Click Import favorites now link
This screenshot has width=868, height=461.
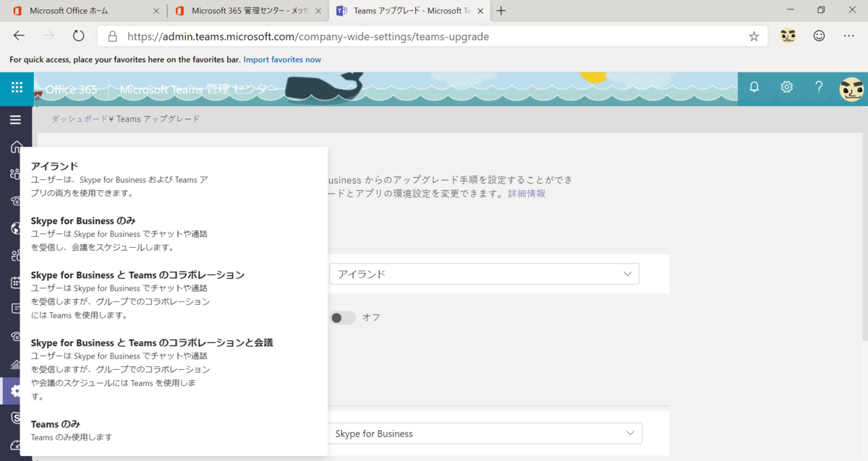(x=282, y=59)
